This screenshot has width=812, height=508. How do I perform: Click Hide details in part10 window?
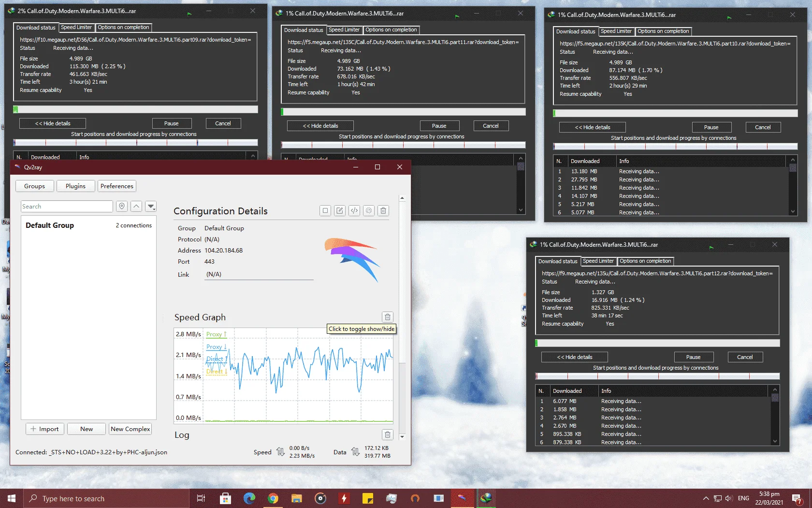(593, 127)
